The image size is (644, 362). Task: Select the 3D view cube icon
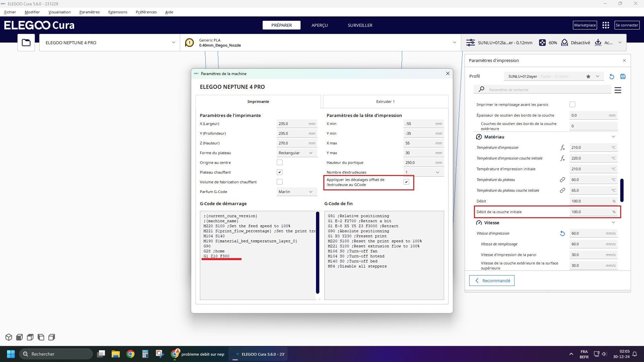9,337
